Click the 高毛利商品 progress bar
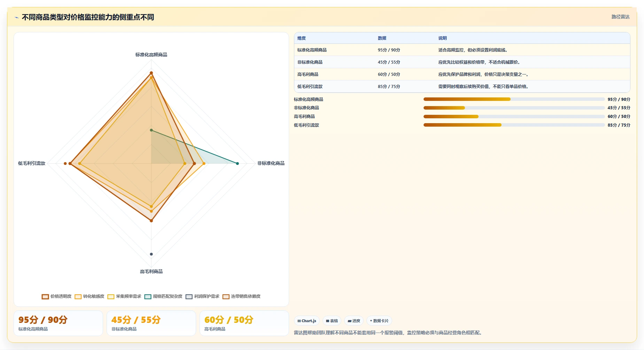This screenshot has height=350, width=644. click(x=514, y=117)
